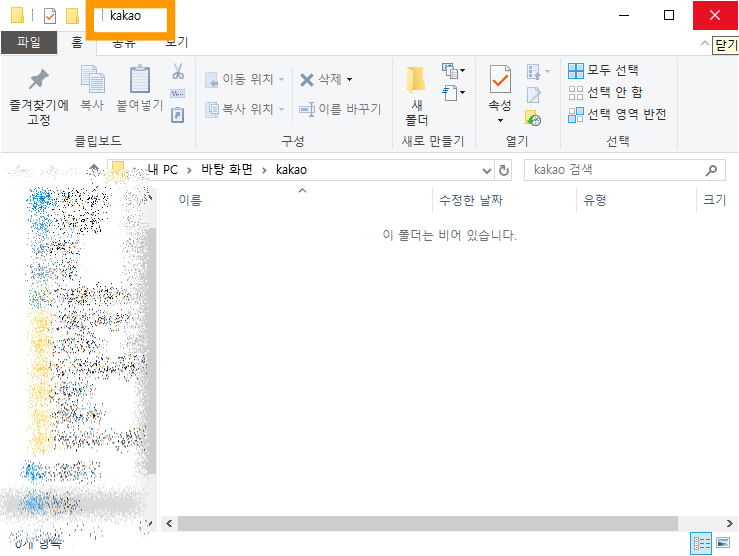
Task: Click the horizontal scrollbar right arrow
Action: pos(730,523)
